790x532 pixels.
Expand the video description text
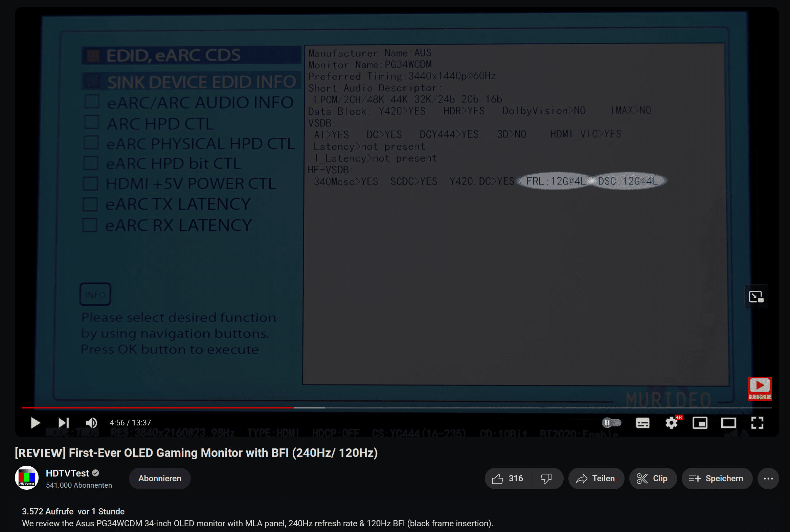click(257, 523)
